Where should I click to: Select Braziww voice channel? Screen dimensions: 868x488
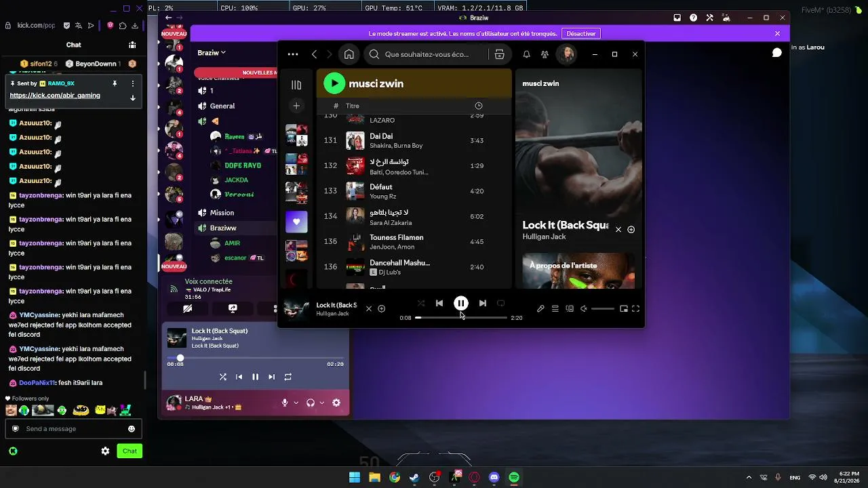coord(223,228)
